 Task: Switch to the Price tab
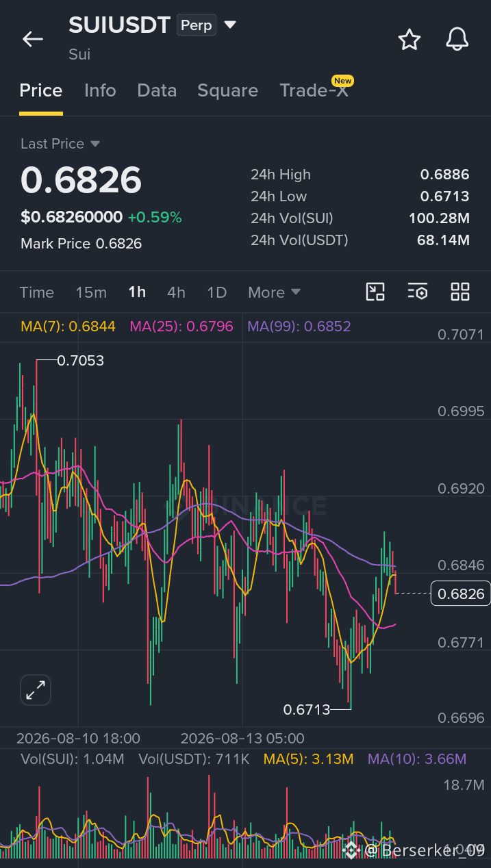click(x=41, y=90)
